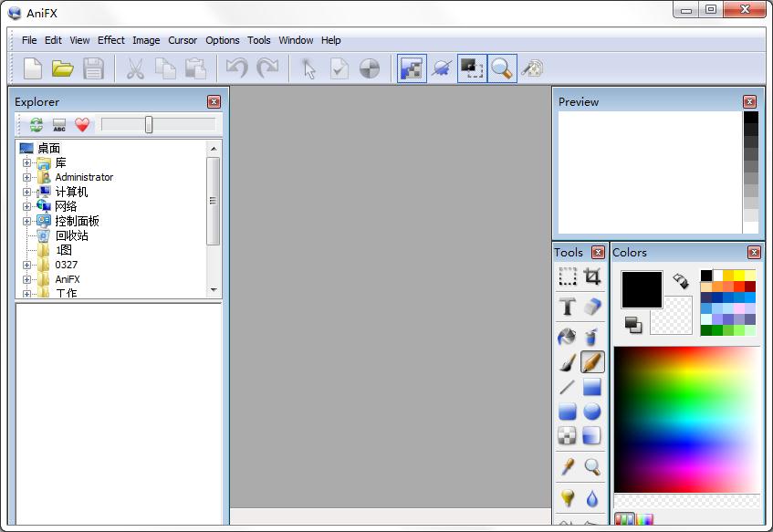773x532 pixels.
Task: Click the black foreground color swatch
Action: coord(642,289)
